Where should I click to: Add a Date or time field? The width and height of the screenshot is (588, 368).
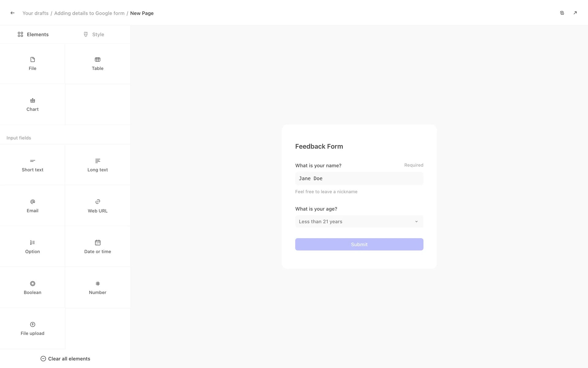click(97, 247)
